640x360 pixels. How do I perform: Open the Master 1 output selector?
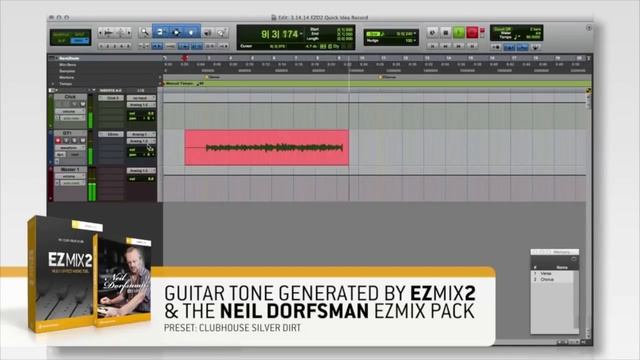click(141, 171)
